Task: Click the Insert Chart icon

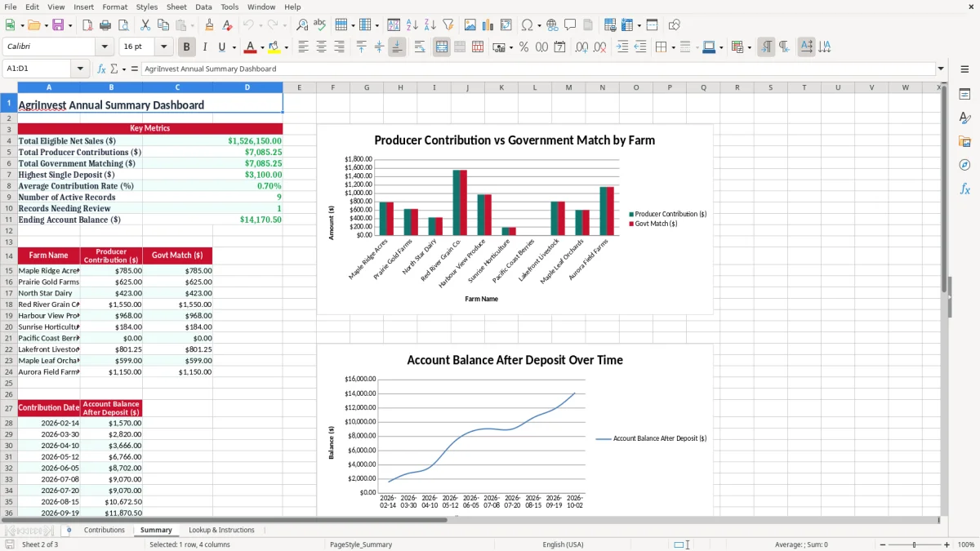Action: point(488,25)
